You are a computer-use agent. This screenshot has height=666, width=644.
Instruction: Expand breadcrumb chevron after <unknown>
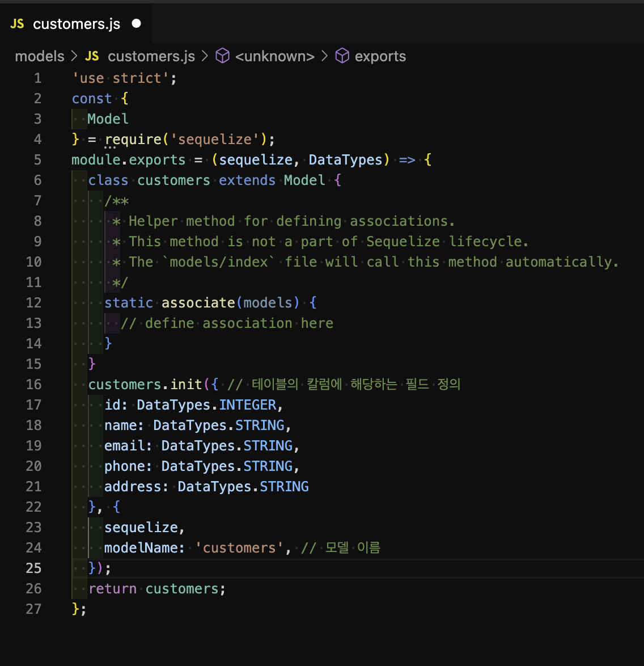pos(325,56)
